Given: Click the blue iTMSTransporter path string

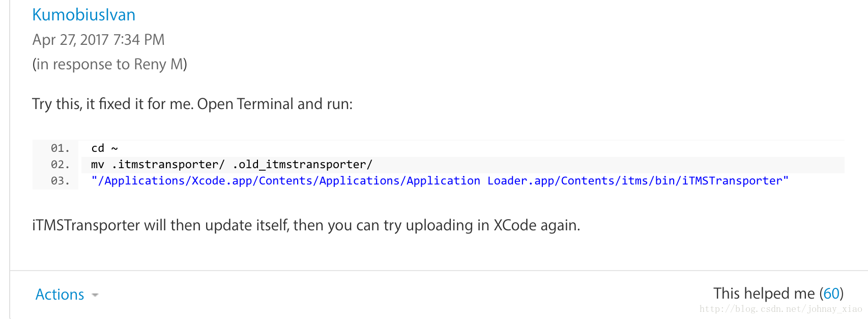Looking at the screenshot, I should point(440,181).
